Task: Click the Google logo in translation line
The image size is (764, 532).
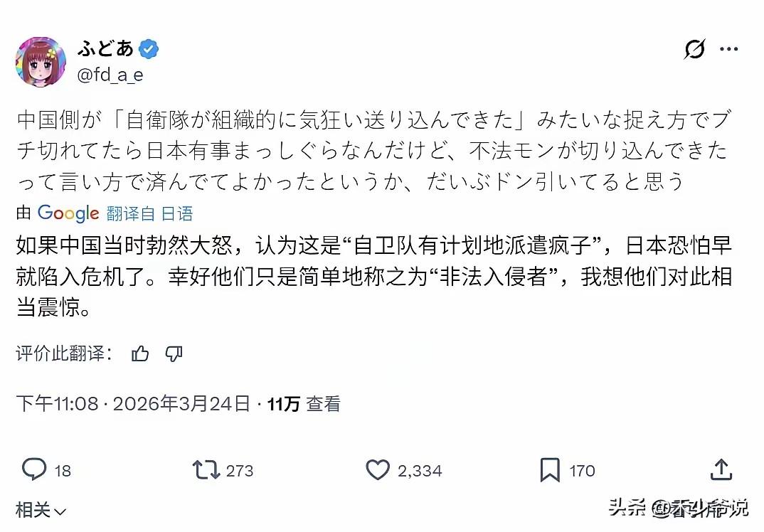Action: pyautogui.click(x=69, y=213)
